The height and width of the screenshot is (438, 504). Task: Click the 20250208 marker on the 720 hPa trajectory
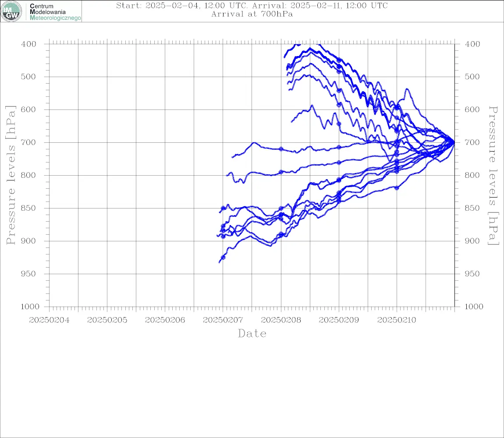pos(281,149)
